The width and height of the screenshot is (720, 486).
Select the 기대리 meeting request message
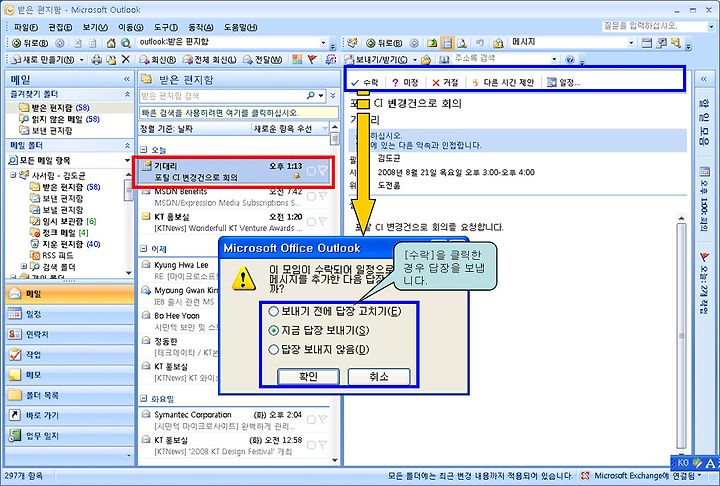(233, 171)
